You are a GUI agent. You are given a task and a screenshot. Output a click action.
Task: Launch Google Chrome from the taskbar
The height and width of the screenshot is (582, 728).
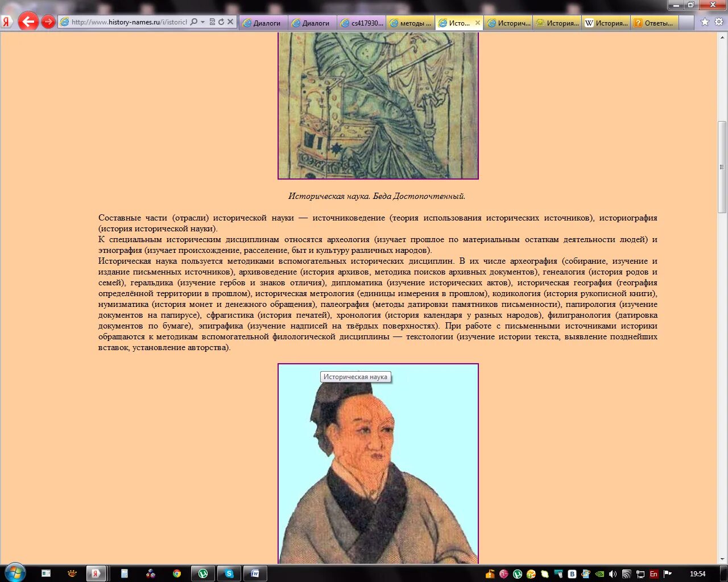177,573
